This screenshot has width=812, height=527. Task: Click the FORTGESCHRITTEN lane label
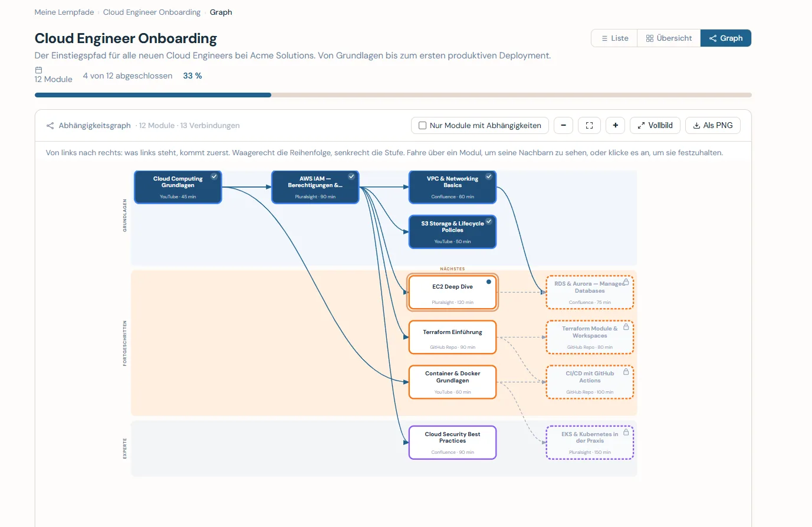tap(124, 343)
